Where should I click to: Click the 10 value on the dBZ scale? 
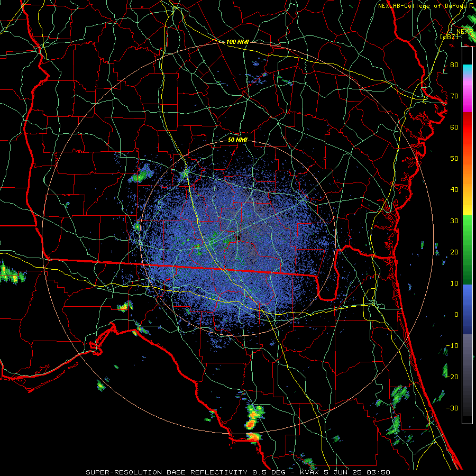tap(454, 283)
